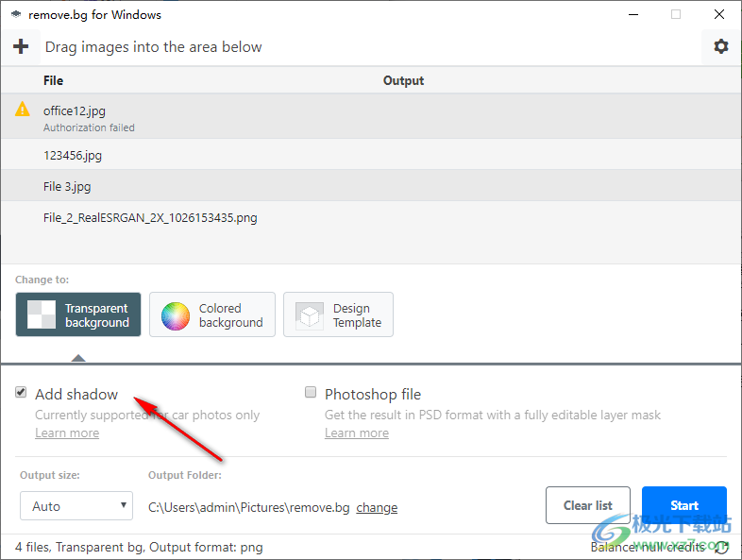Switch to Colored background option
This screenshot has width=742, height=560.
(x=212, y=315)
